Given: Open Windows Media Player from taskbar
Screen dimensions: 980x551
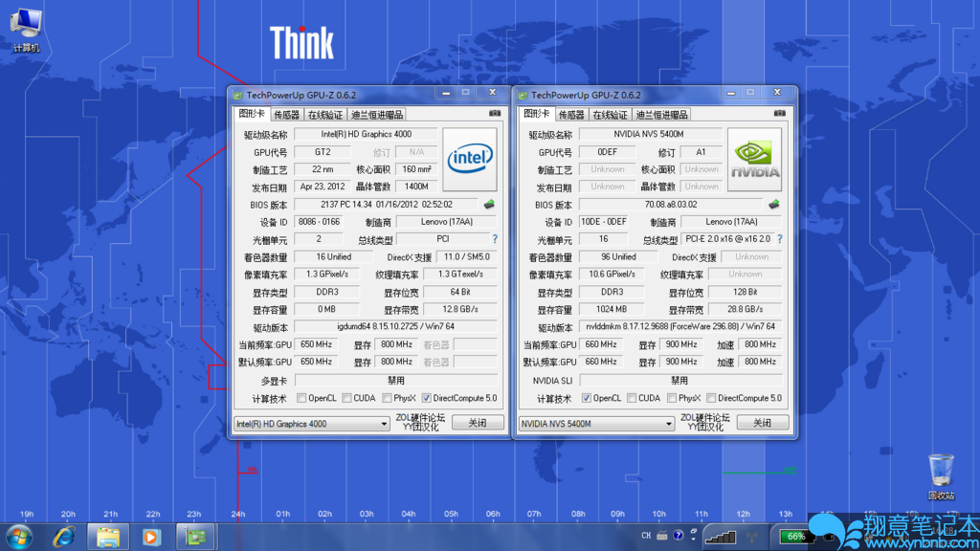Looking at the screenshot, I should [x=150, y=538].
